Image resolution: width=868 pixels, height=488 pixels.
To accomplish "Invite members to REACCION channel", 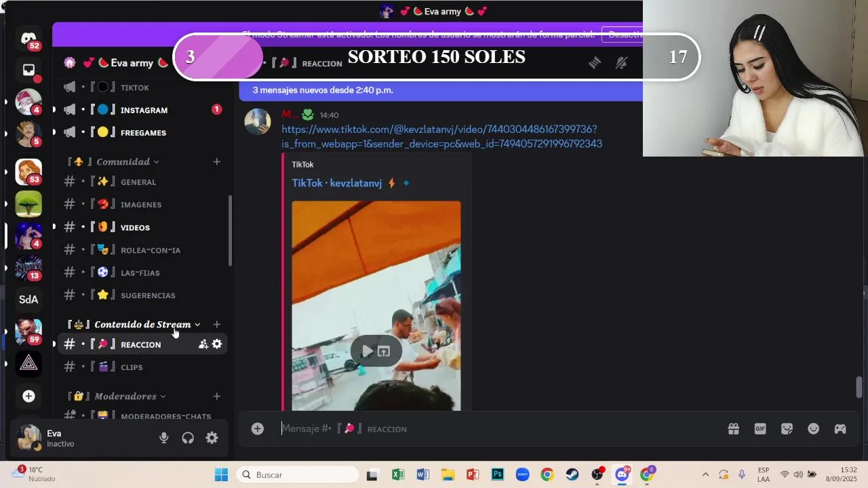I will pos(203,344).
